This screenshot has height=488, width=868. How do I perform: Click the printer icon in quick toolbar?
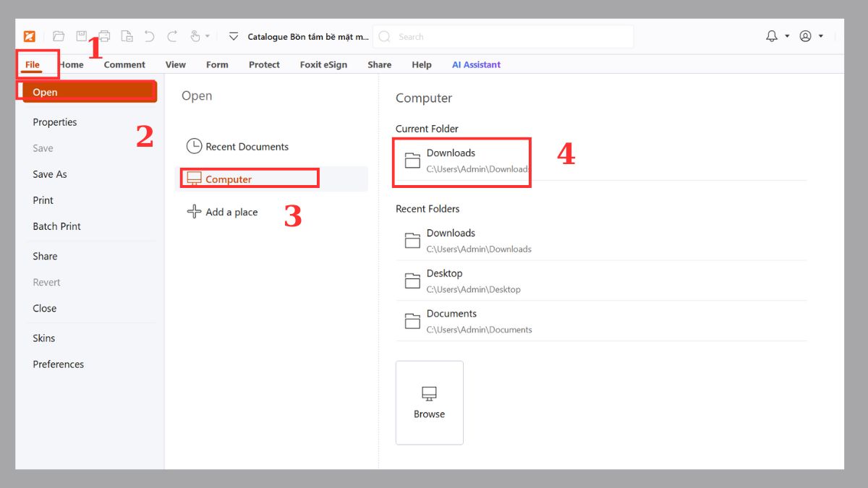coord(104,36)
